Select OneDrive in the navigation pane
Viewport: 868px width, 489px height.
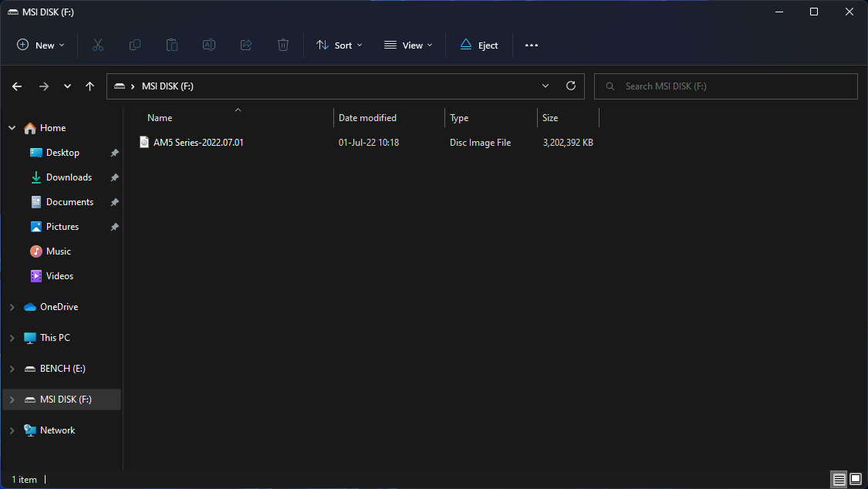(x=59, y=307)
